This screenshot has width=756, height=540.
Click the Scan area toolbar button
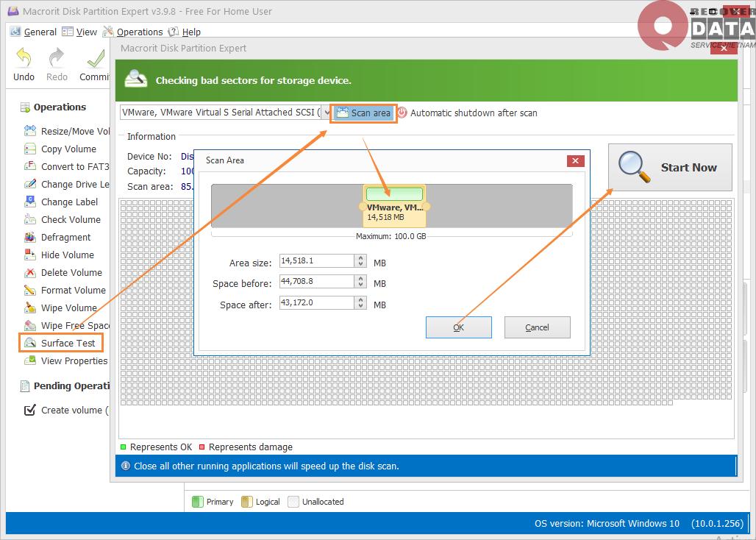pos(363,113)
